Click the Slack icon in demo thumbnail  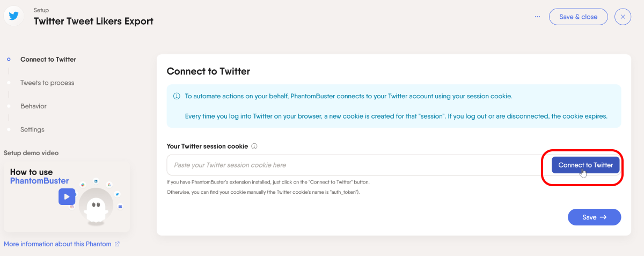tap(83, 185)
